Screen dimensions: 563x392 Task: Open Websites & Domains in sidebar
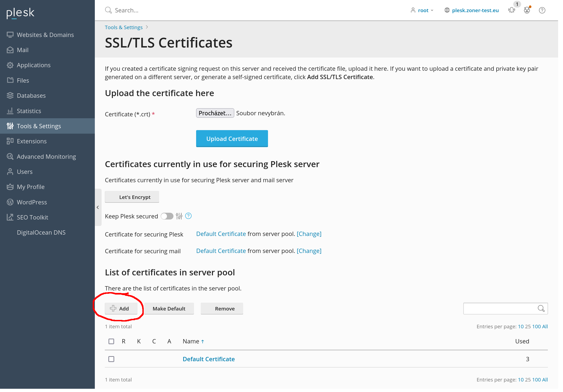point(45,35)
